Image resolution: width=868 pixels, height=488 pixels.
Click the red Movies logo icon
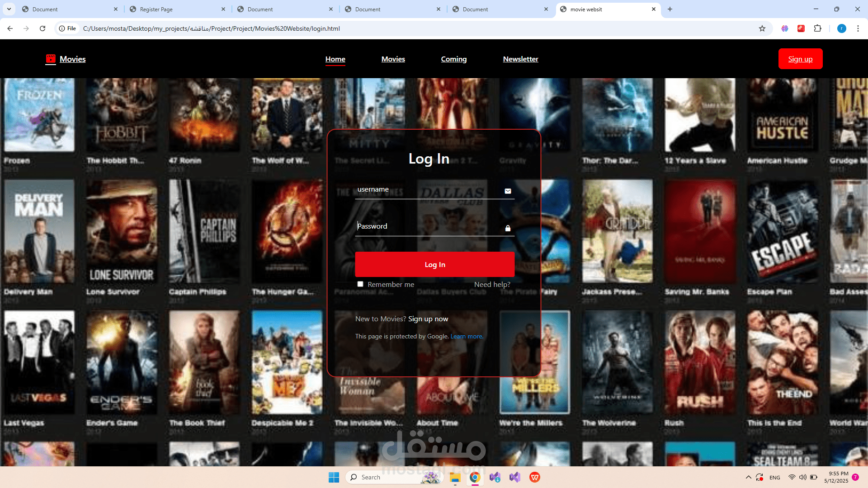point(51,59)
